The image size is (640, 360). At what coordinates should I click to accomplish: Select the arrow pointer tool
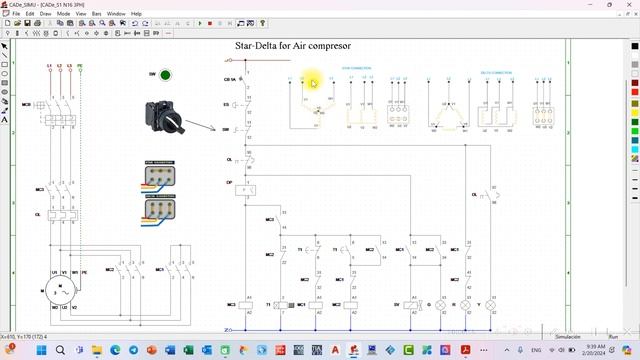pos(4,46)
